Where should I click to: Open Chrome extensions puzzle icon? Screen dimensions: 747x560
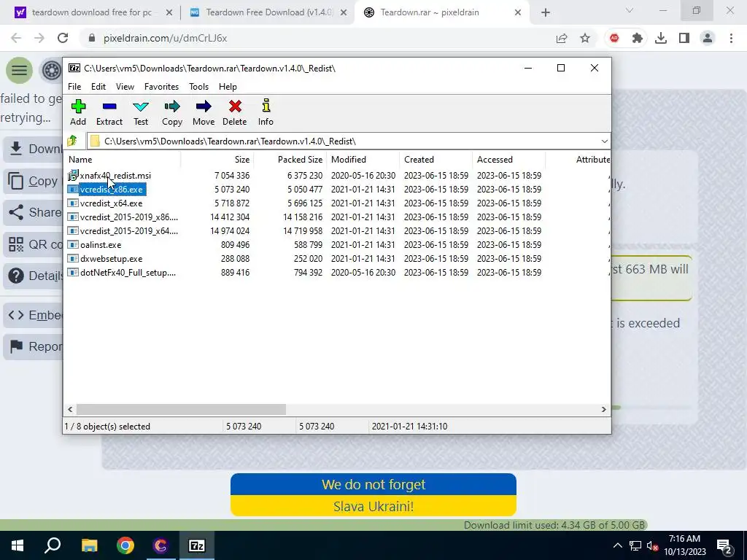637,38
